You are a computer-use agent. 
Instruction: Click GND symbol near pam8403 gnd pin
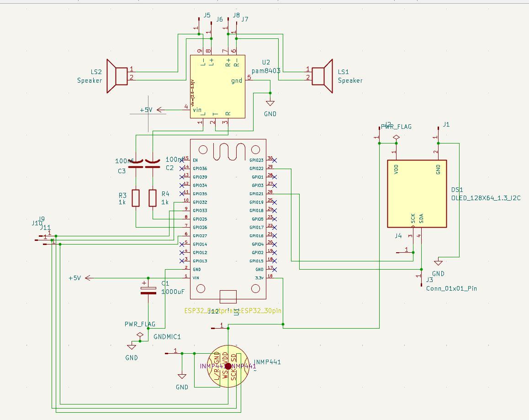click(x=270, y=103)
